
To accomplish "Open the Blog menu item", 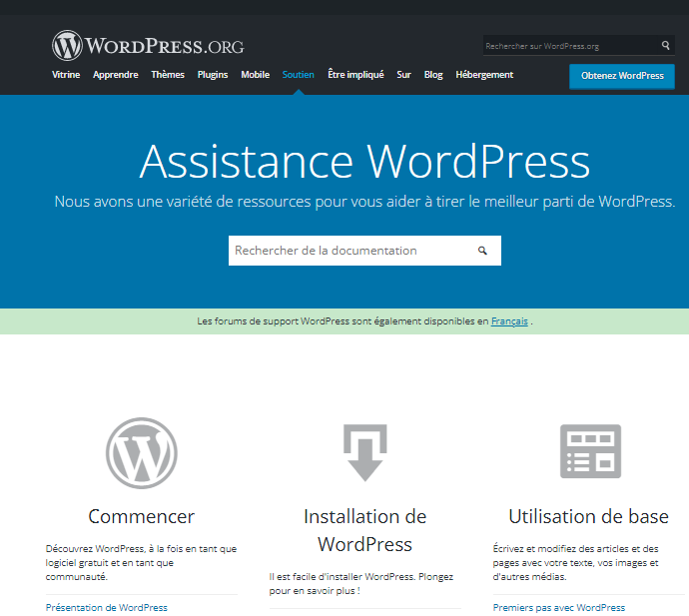I will point(433,75).
